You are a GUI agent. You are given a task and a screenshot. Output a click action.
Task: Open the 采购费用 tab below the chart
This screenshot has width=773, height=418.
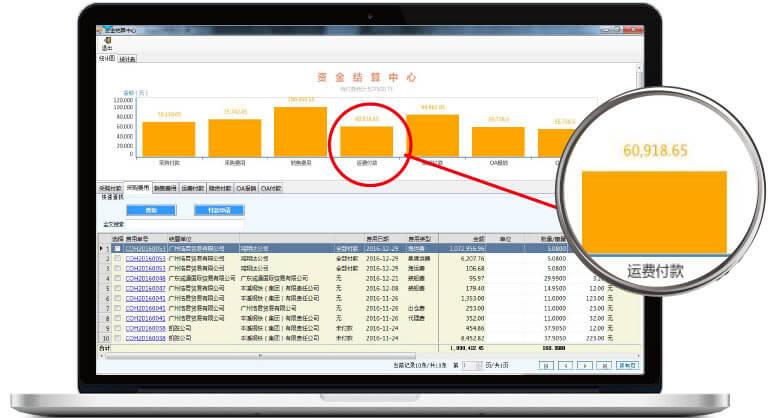138,188
